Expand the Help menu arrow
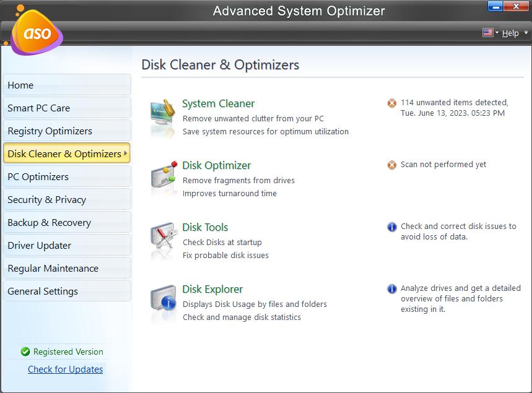Image resolution: width=532 pixels, height=393 pixels. tap(526, 33)
